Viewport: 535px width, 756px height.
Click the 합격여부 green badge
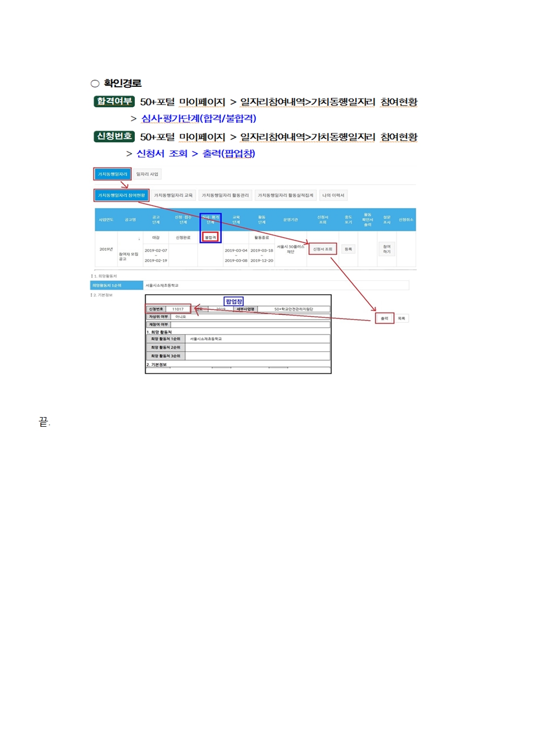point(114,101)
